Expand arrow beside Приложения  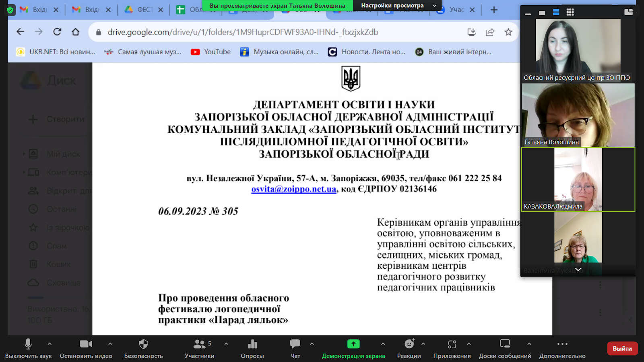(x=469, y=344)
